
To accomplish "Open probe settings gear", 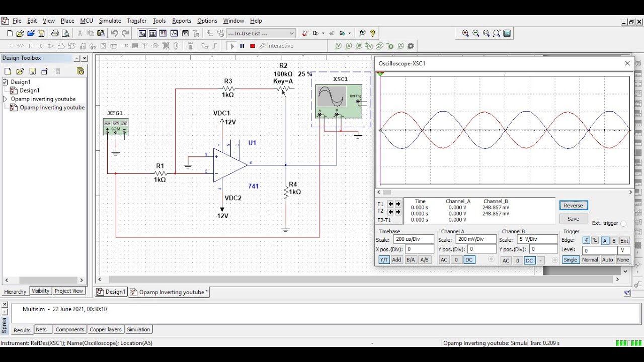I will [x=411, y=46].
